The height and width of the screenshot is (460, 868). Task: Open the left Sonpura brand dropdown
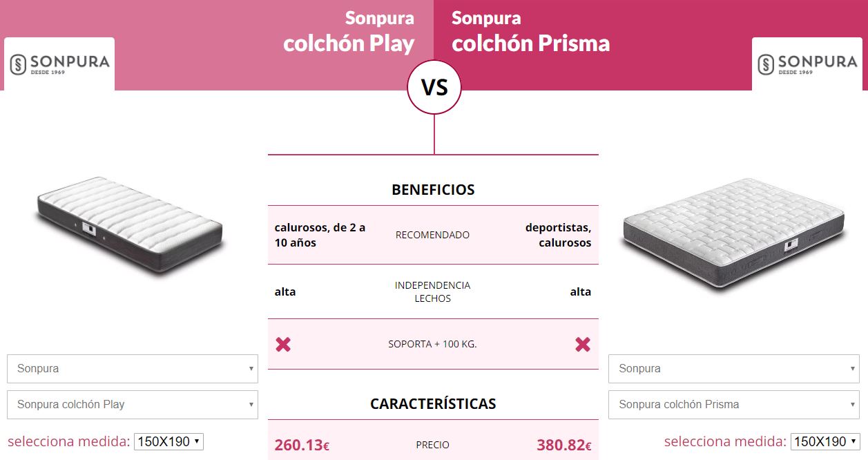pos(133,369)
